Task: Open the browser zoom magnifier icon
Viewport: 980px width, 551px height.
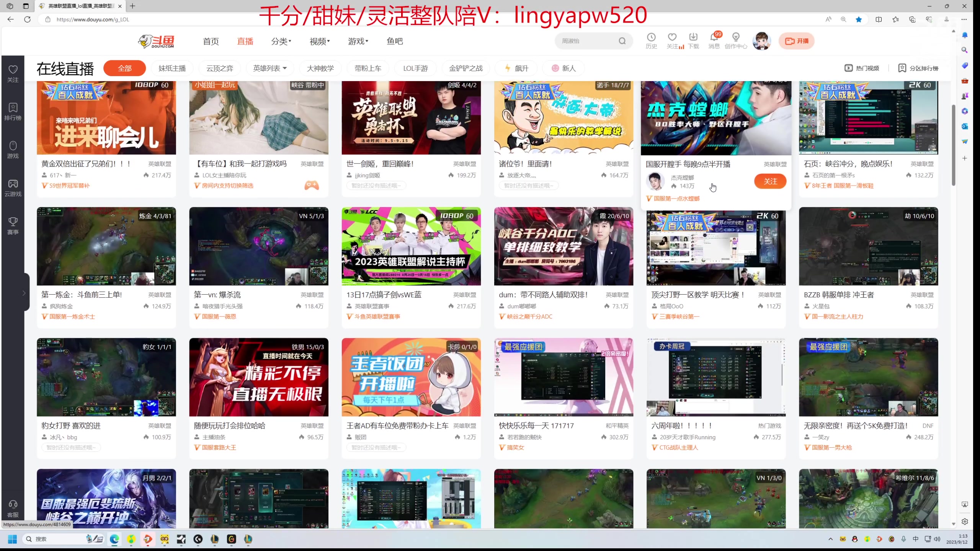Action: pyautogui.click(x=843, y=19)
